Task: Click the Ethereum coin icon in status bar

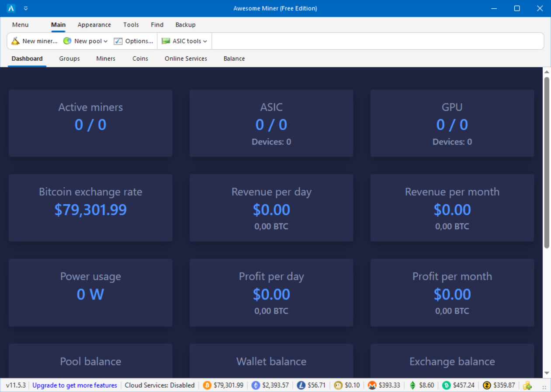Action: [x=256, y=385]
